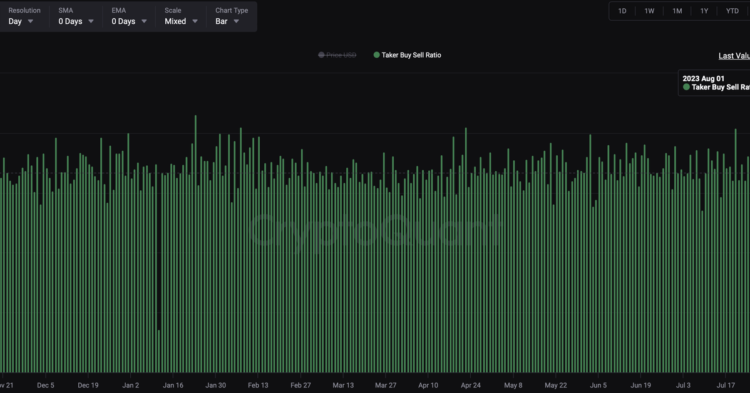
Task: Click the Mar 27 axis label
Action: click(x=386, y=385)
